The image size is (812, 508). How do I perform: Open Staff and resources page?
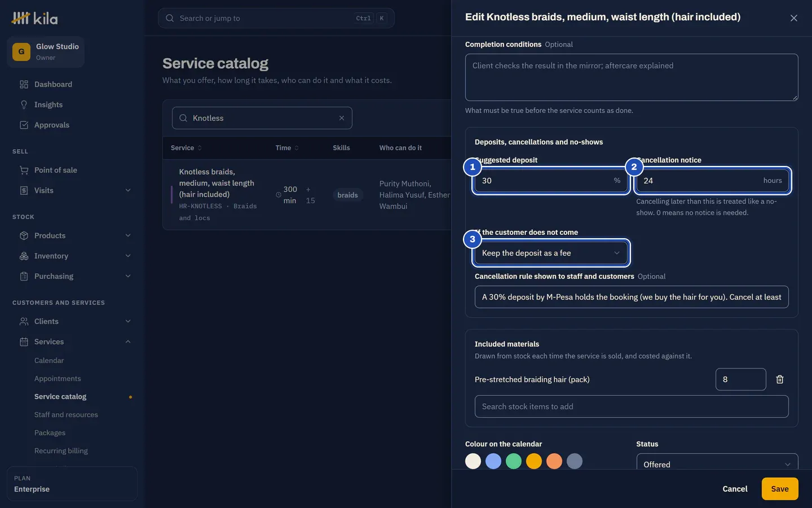66,415
